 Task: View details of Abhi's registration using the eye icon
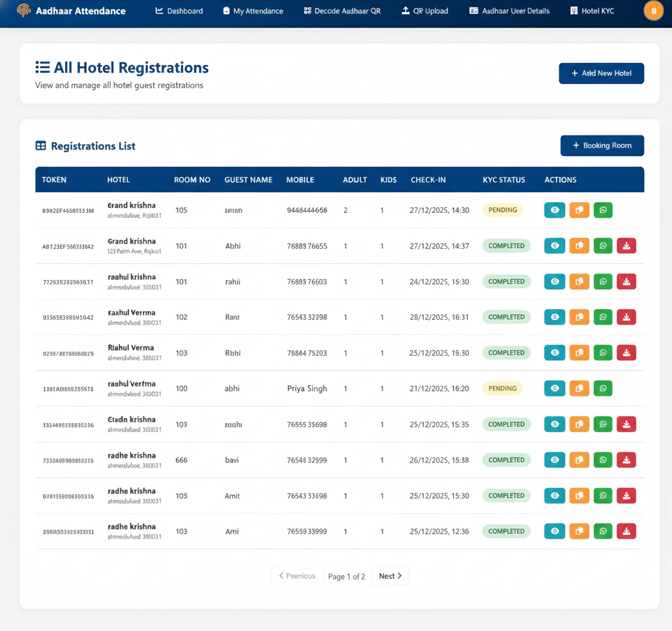click(x=554, y=246)
